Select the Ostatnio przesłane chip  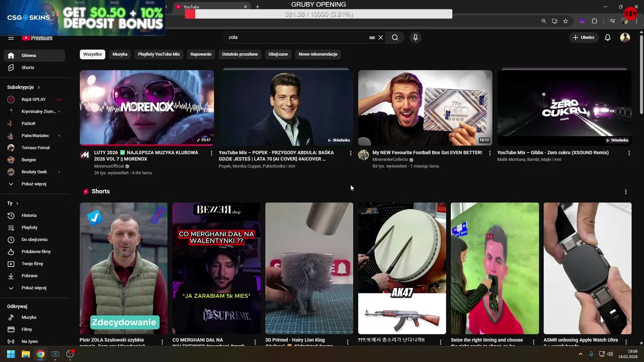[240, 54]
